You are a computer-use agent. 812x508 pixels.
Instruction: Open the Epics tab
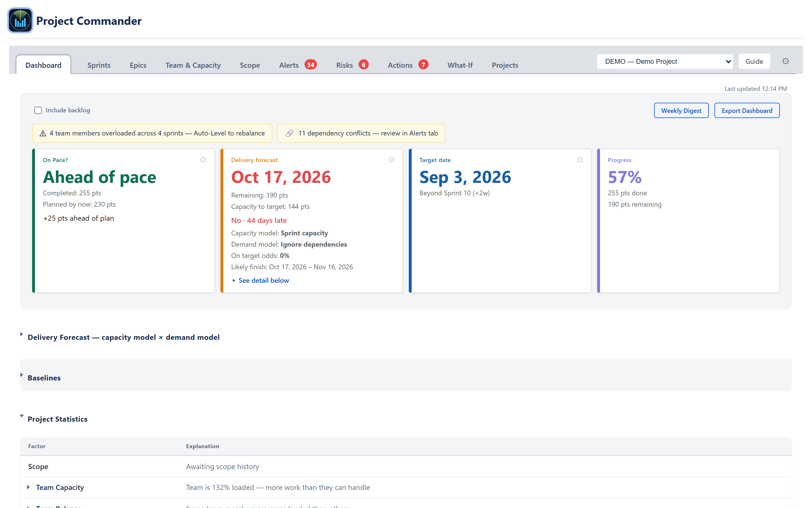point(138,65)
